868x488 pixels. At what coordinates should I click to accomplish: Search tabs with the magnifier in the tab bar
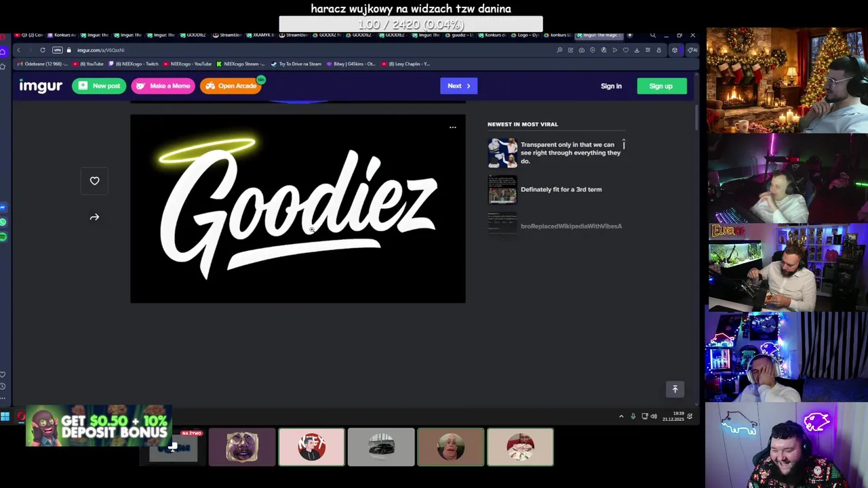point(652,35)
